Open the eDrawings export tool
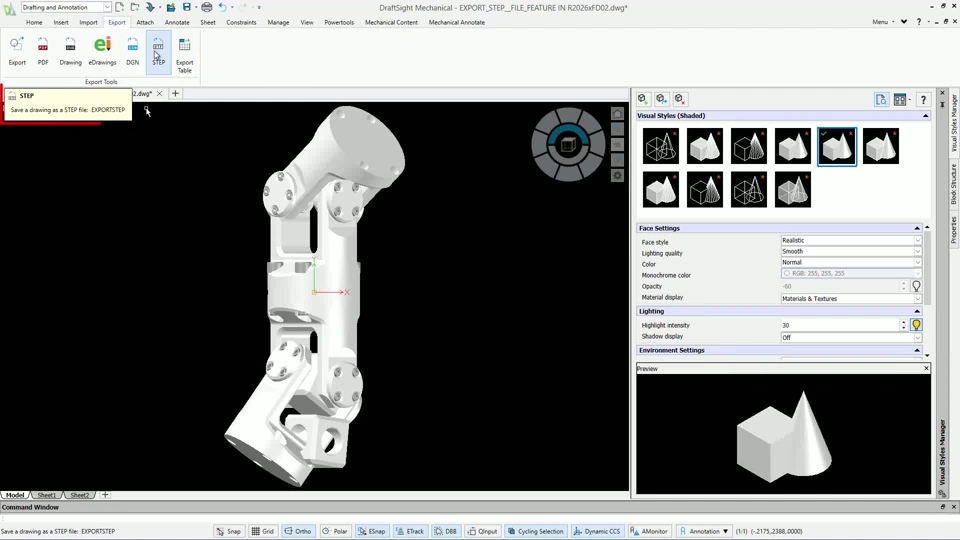960x540 pixels. [102, 49]
